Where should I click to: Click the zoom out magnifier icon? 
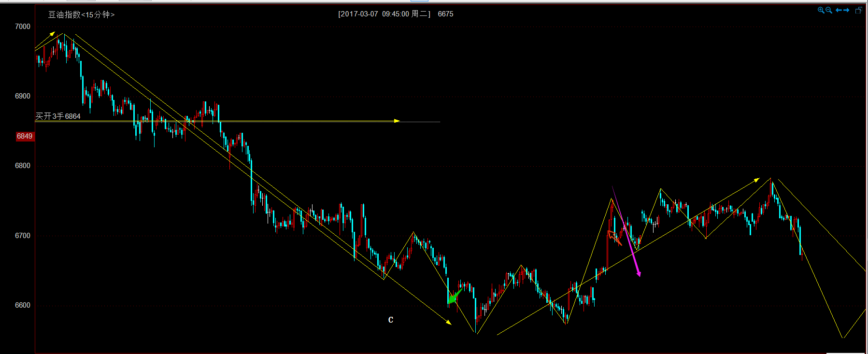[829, 10]
